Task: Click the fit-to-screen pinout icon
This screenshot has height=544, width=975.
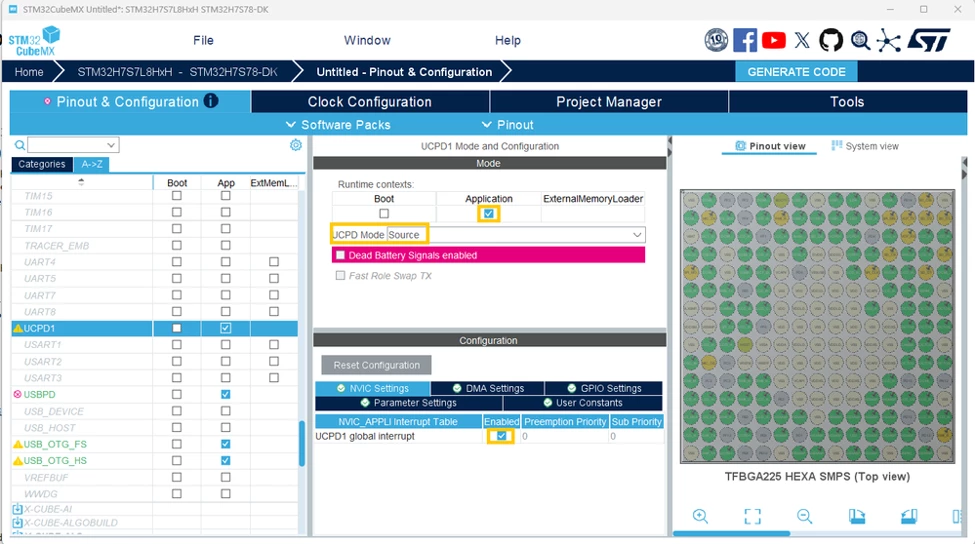Action: coord(752,516)
